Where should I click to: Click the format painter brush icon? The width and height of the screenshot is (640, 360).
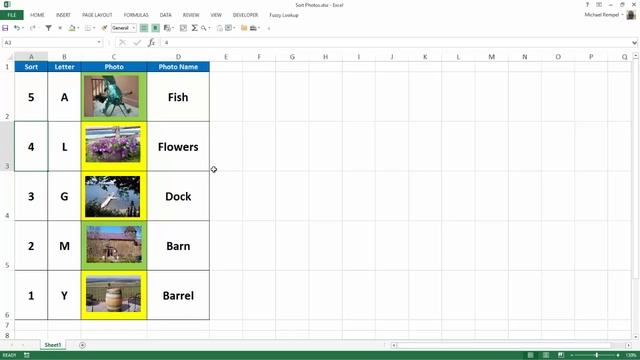[104, 28]
